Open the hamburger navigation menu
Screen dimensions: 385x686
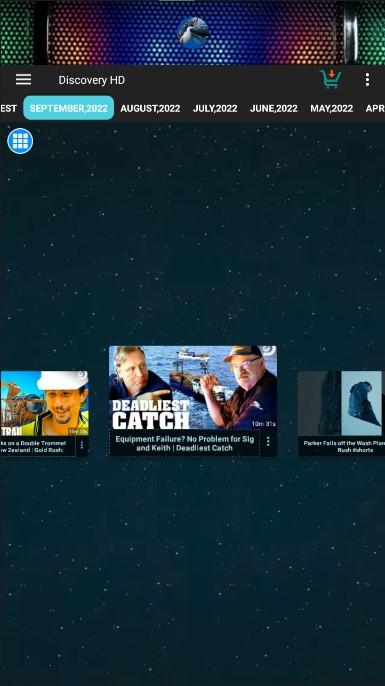[23, 80]
